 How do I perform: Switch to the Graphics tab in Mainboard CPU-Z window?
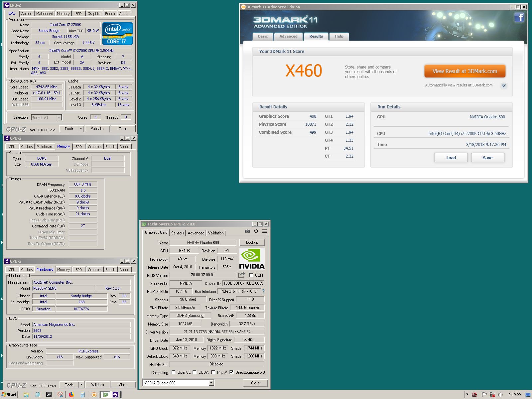click(95, 270)
